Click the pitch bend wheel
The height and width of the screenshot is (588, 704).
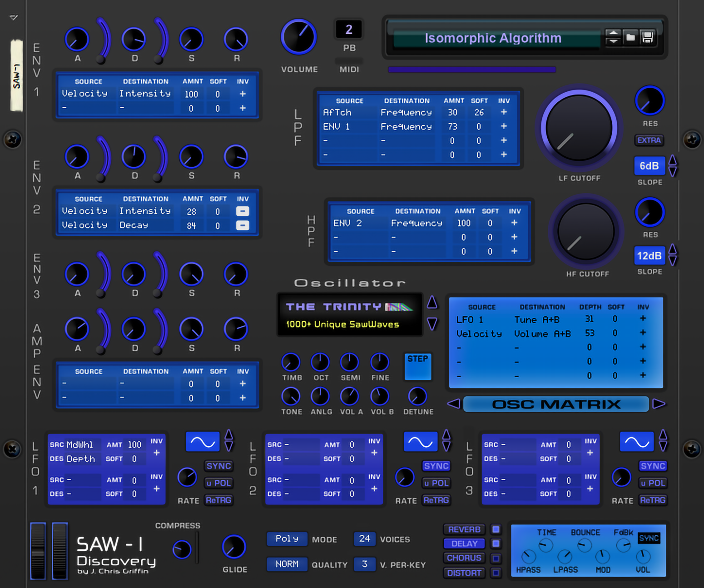pyautogui.click(x=38, y=551)
